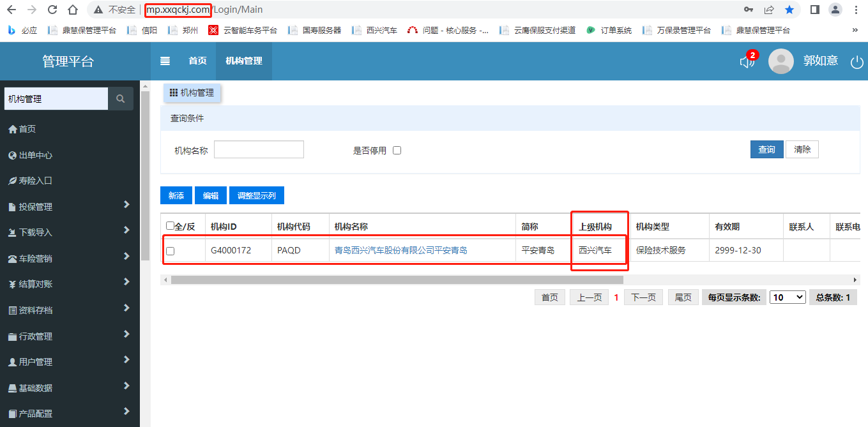Click the 新添 button
The height and width of the screenshot is (427, 868).
click(176, 196)
